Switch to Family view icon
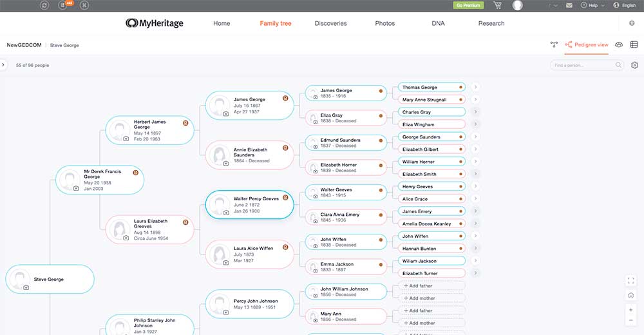 (554, 44)
